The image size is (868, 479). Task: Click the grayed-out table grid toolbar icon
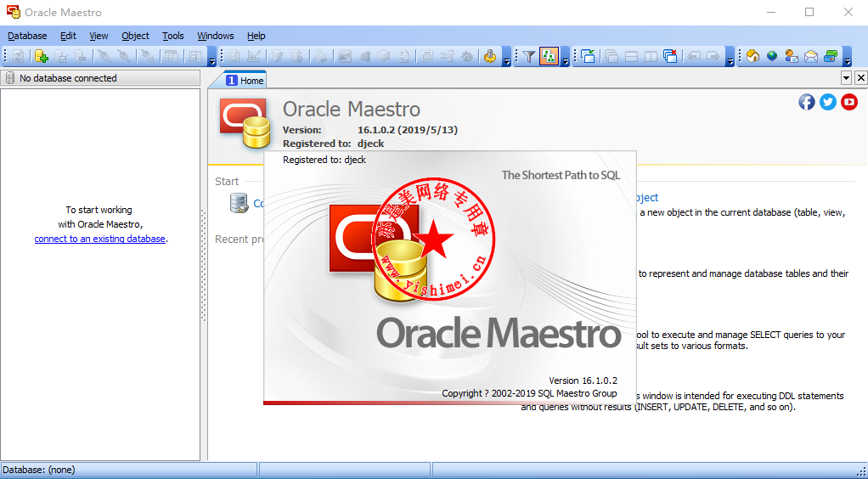[172, 56]
